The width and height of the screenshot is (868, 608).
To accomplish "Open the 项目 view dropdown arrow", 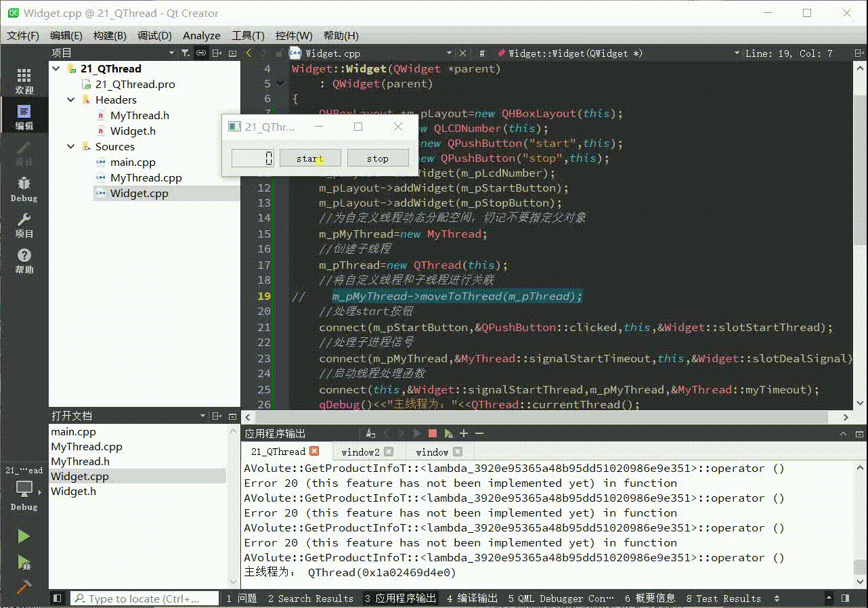I will pos(171,53).
